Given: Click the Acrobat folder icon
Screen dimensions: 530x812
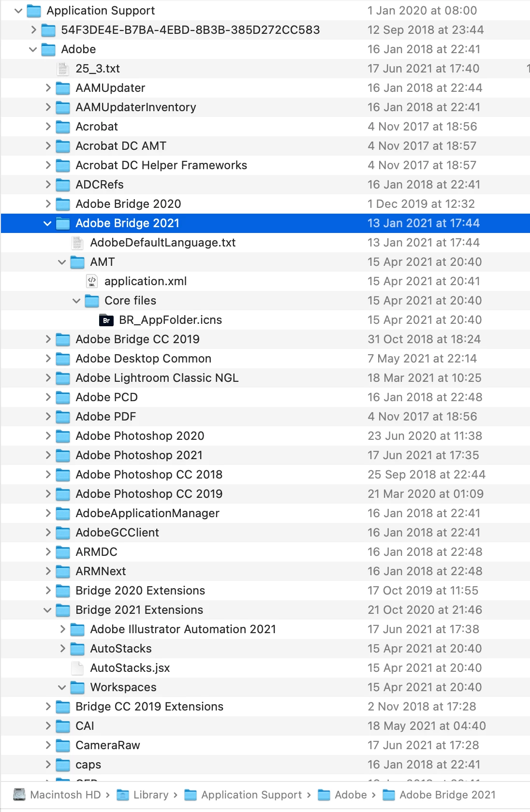Looking at the screenshot, I should coord(63,127).
